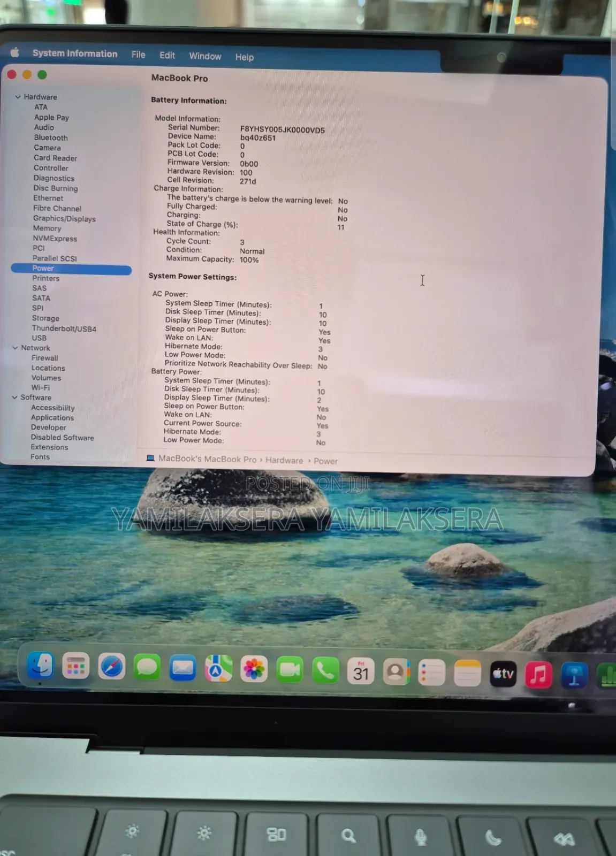Click MacBook's MacBook Pro in path bar
The image size is (616, 856).
pos(207,459)
